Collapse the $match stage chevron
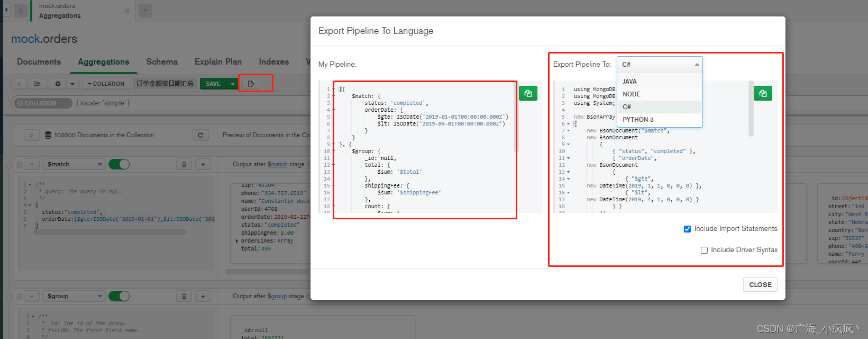Image resolution: width=868 pixels, height=339 pixels. 32,164
